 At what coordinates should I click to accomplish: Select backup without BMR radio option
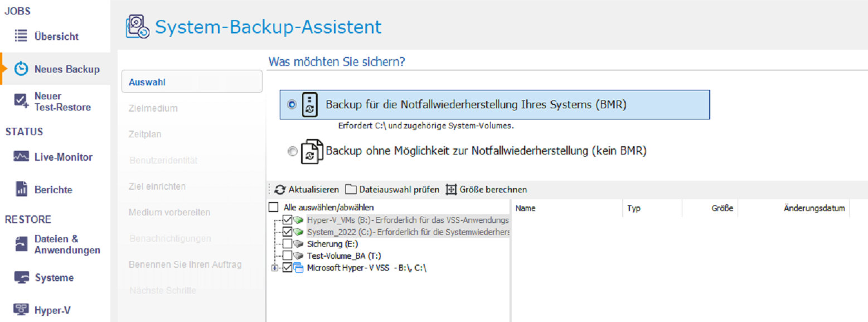(x=292, y=151)
